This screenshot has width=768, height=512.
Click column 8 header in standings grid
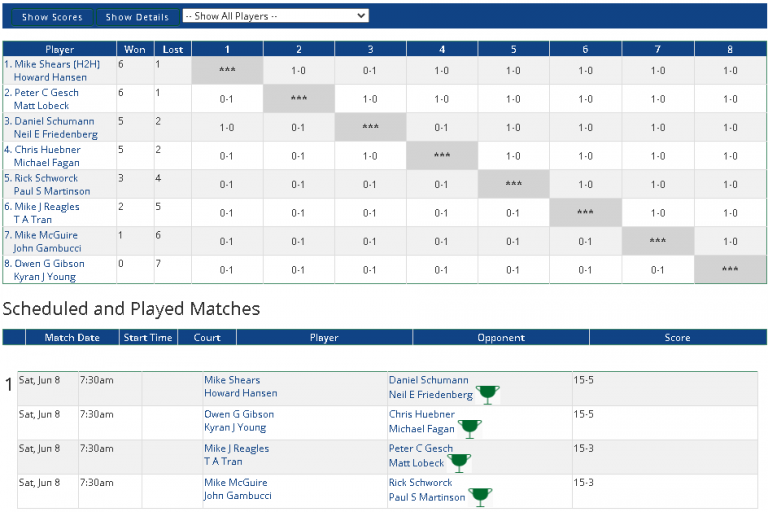730,49
